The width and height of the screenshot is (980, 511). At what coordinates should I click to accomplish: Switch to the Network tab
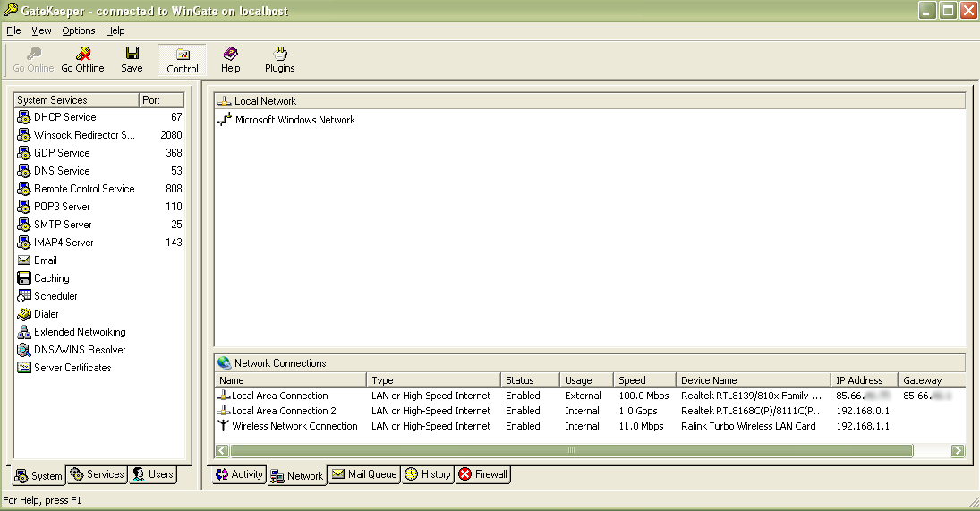point(297,476)
